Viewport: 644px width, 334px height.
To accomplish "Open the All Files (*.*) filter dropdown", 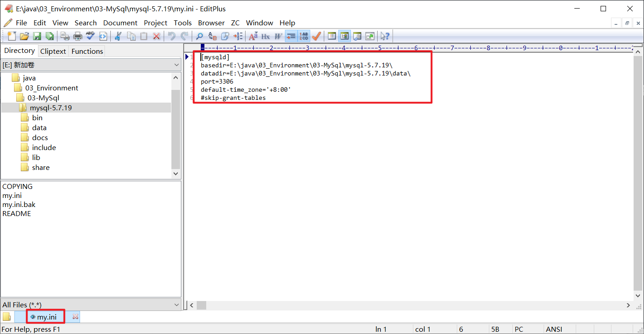I will pos(176,305).
